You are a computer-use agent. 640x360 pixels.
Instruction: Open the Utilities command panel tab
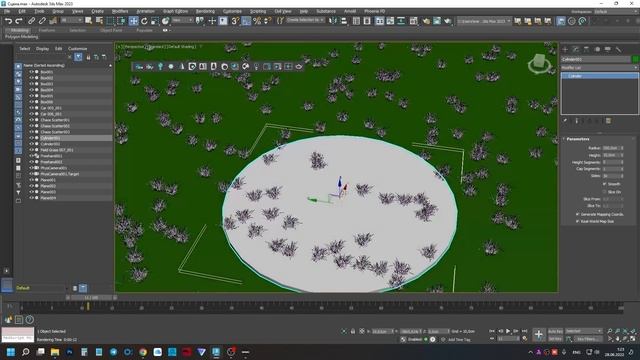[618, 49]
